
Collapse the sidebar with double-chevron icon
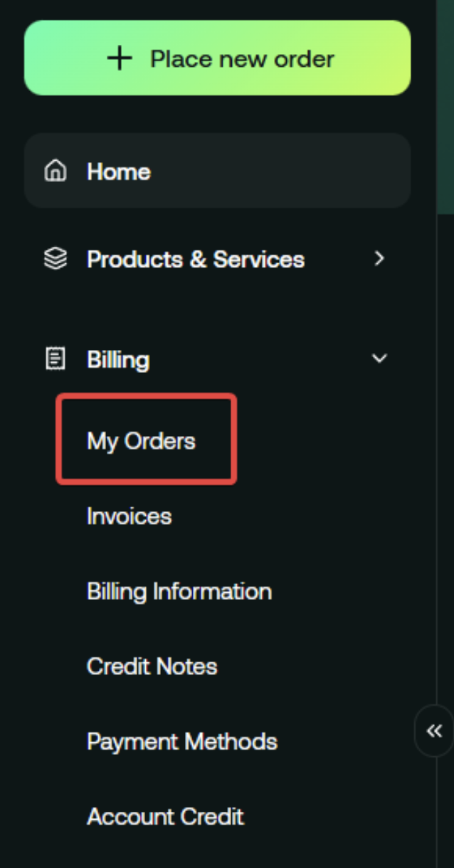(x=434, y=731)
